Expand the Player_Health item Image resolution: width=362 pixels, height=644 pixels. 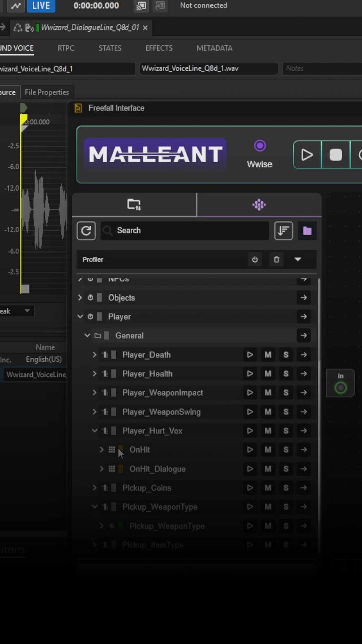(x=94, y=374)
